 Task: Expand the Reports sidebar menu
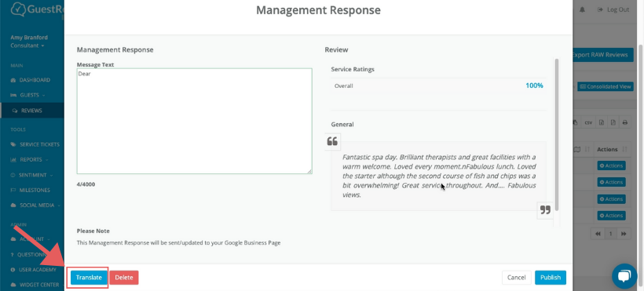coord(29,160)
